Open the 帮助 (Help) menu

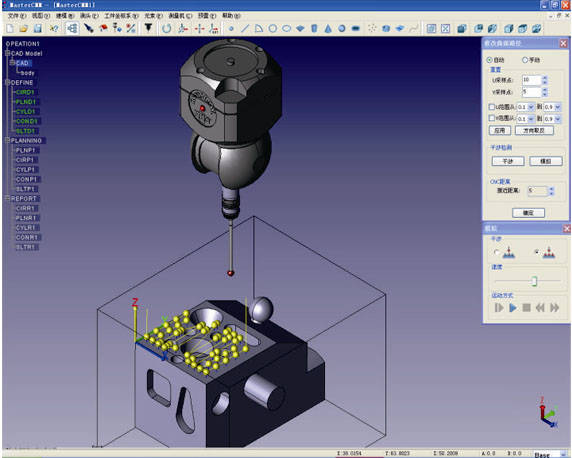[231, 16]
